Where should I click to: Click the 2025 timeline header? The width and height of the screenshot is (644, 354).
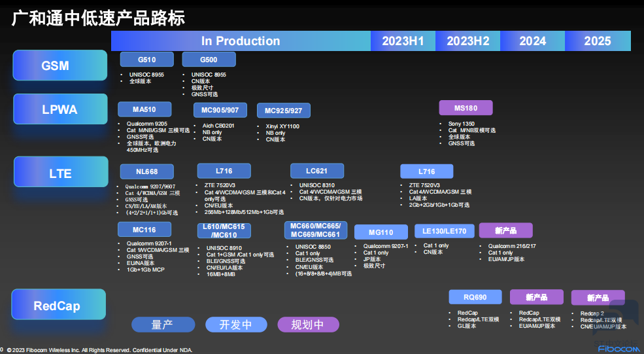(598, 41)
